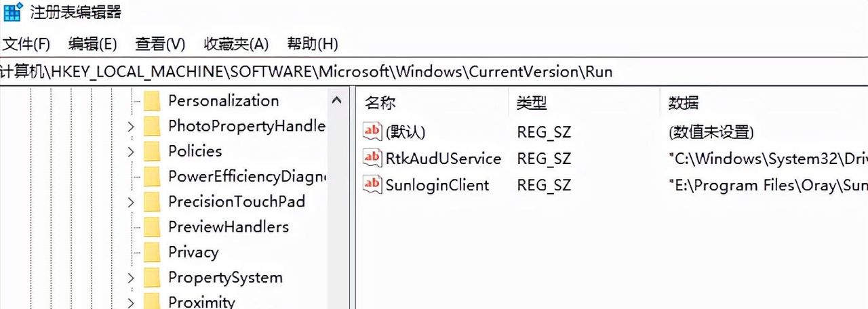This screenshot has width=868, height=309.
Task: Expand the PropertySystem key arrow
Action: (131, 278)
